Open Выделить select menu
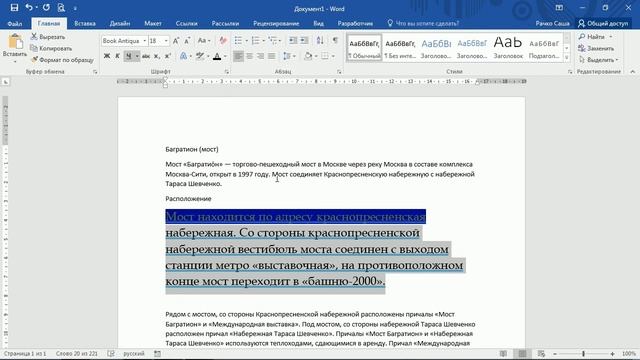The height and width of the screenshot is (360, 640). pyautogui.click(x=598, y=60)
